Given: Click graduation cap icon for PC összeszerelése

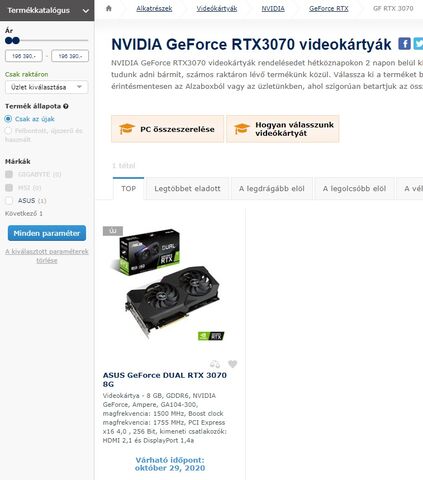Looking at the screenshot, I should pyautogui.click(x=127, y=129).
